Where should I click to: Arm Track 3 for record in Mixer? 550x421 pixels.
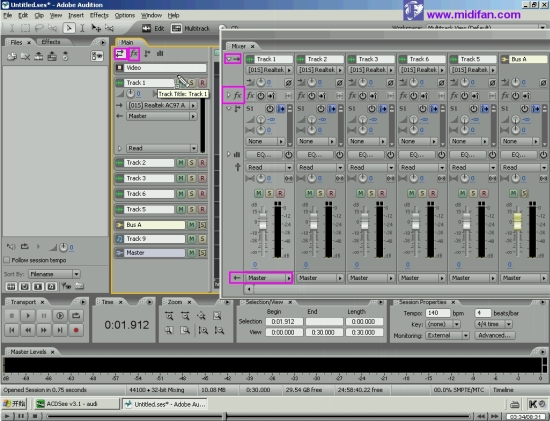point(382,193)
